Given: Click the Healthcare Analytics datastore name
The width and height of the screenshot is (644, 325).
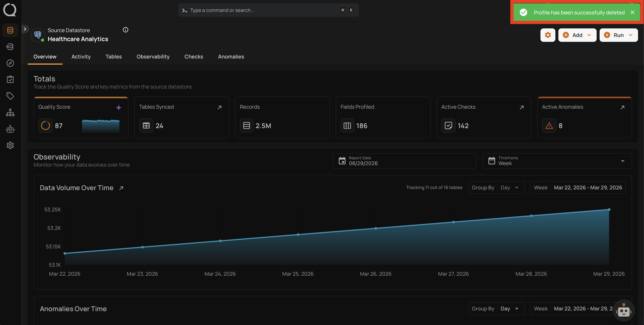Looking at the screenshot, I should coord(78,39).
